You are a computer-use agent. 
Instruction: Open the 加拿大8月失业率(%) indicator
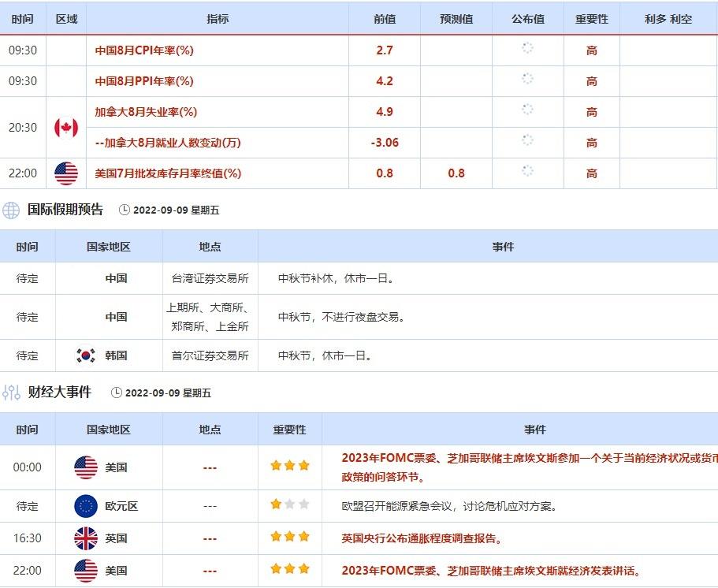tap(146, 112)
